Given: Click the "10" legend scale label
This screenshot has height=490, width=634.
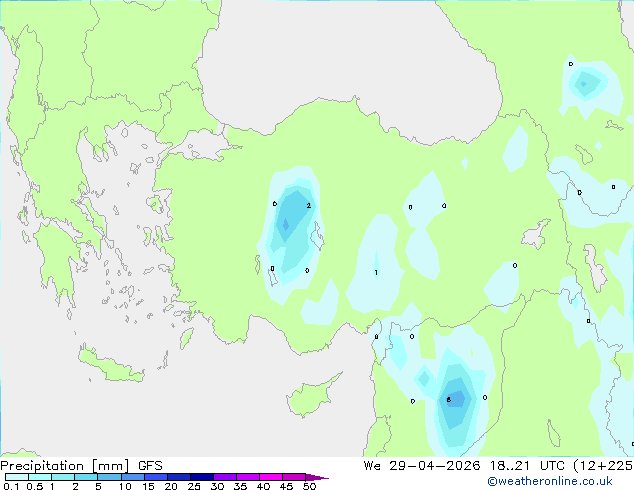Looking at the screenshot, I should point(125,486).
